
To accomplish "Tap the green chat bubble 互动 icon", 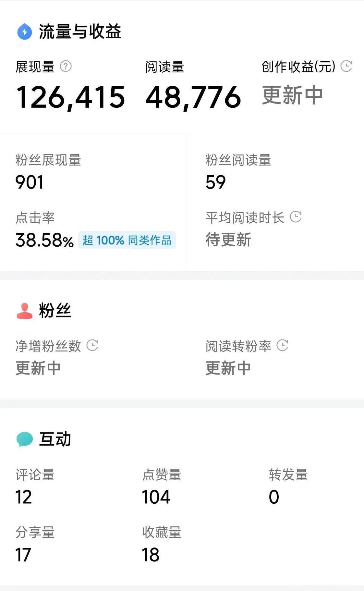I will click(x=25, y=439).
